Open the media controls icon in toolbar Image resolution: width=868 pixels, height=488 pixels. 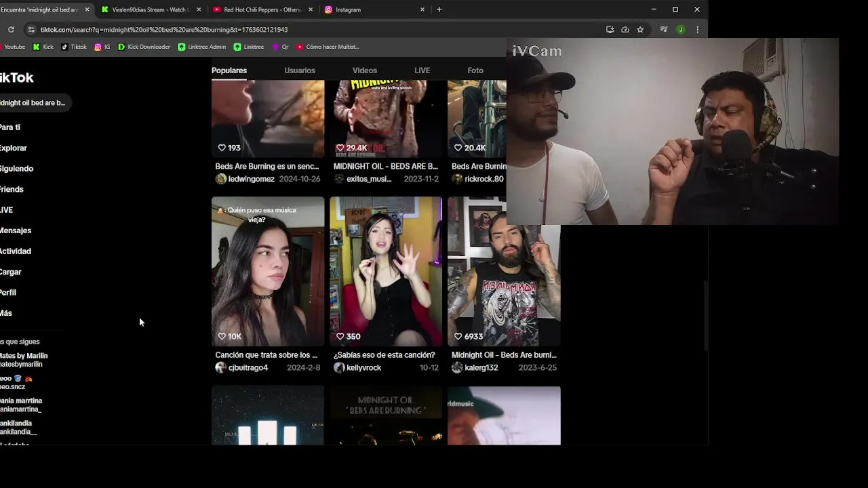[x=664, y=29]
